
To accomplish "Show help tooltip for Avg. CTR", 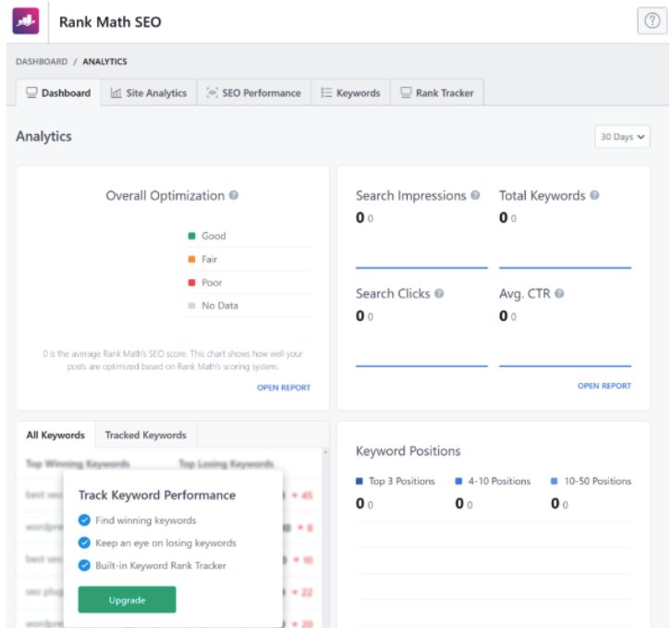I will tap(559, 293).
